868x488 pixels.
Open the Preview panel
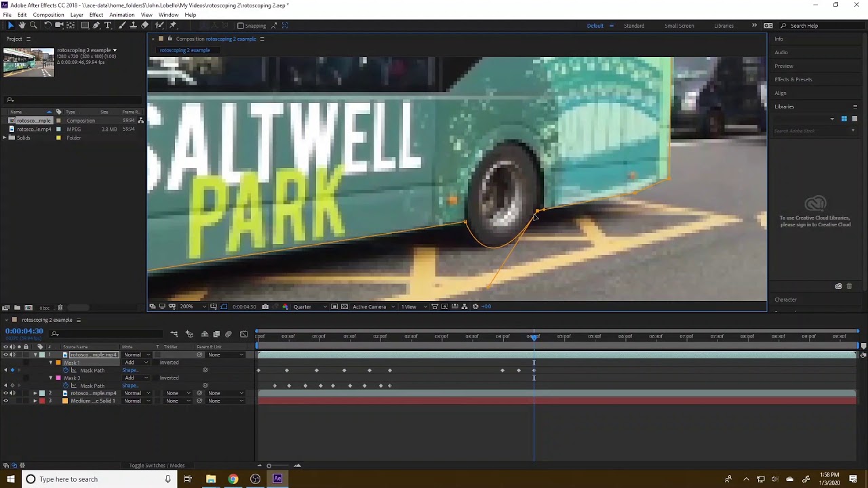[x=784, y=66]
